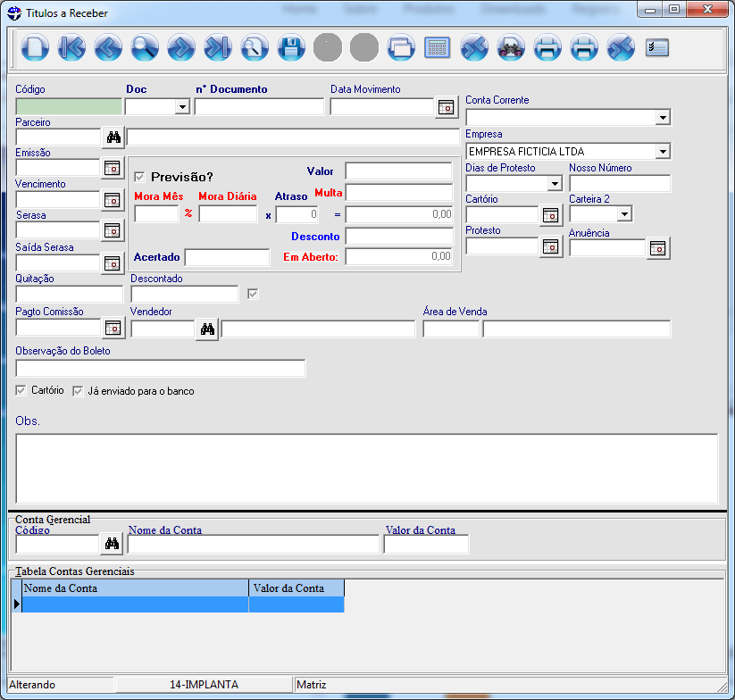Toggle the Cartório checkbox below Observação do Boleto
Viewport: 735px width, 700px height.
tap(21, 390)
